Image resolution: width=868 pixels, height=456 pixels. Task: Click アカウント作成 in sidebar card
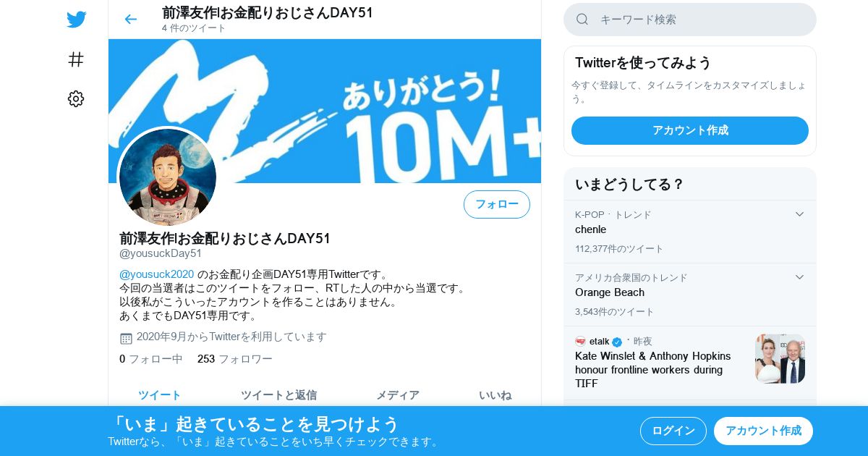point(690,130)
